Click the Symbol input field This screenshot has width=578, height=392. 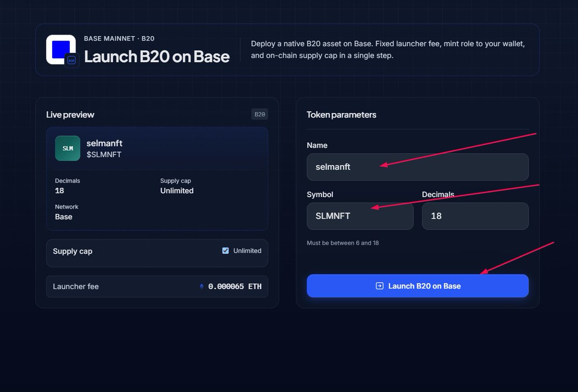click(x=360, y=216)
